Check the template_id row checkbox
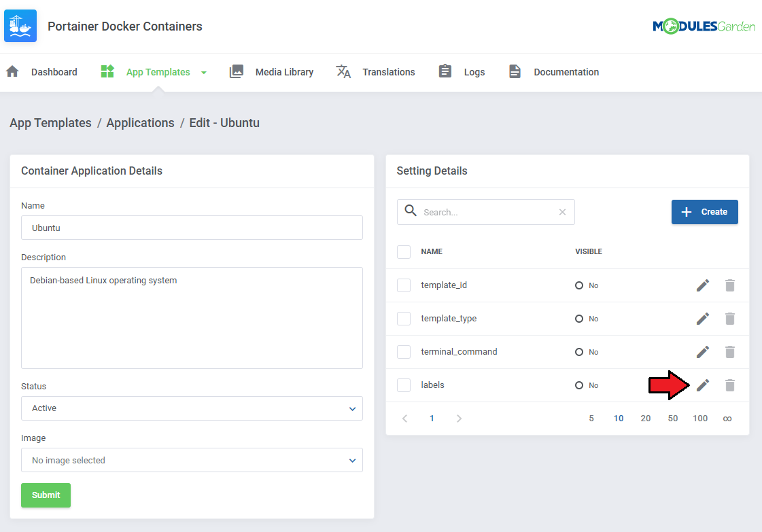762x532 pixels. (x=404, y=285)
